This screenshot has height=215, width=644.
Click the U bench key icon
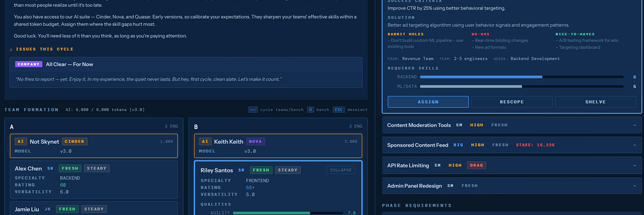pos(310,110)
